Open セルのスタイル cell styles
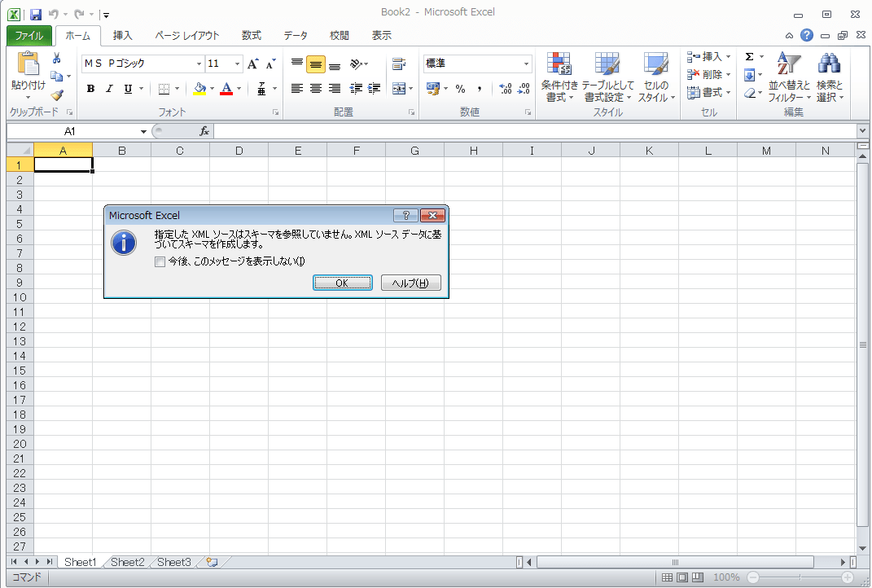The height and width of the screenshot is (588, 872). click(656, 77)
